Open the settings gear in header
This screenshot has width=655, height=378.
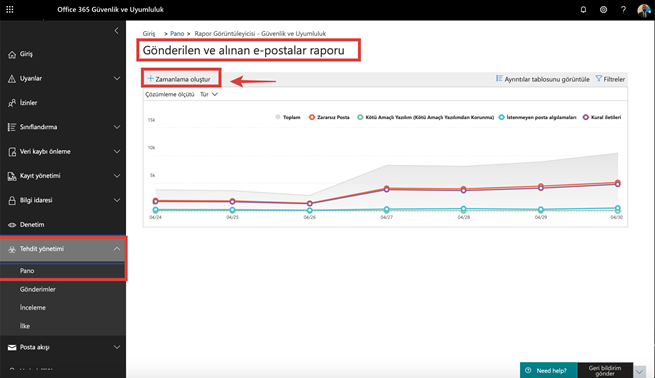click(603, 9)
